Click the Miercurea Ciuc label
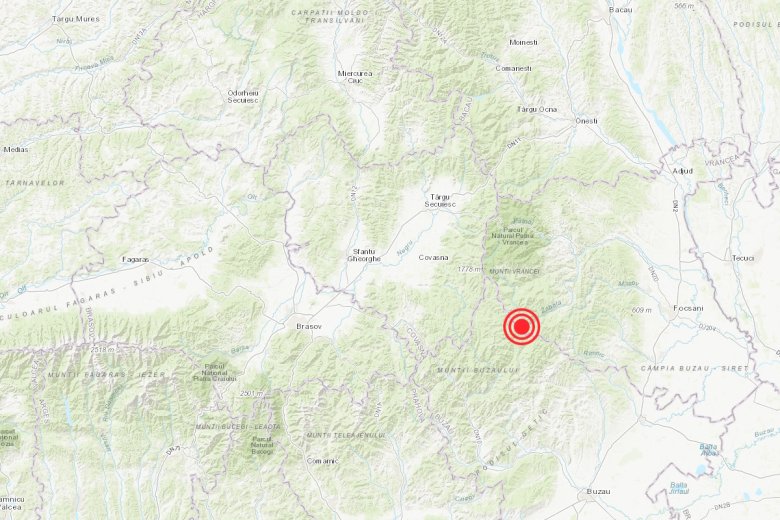780x520 pixels. point(355,77)
